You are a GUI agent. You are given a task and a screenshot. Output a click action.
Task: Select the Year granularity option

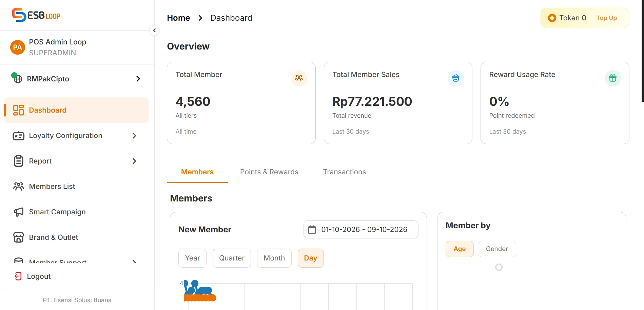click(x=192, y=258)
